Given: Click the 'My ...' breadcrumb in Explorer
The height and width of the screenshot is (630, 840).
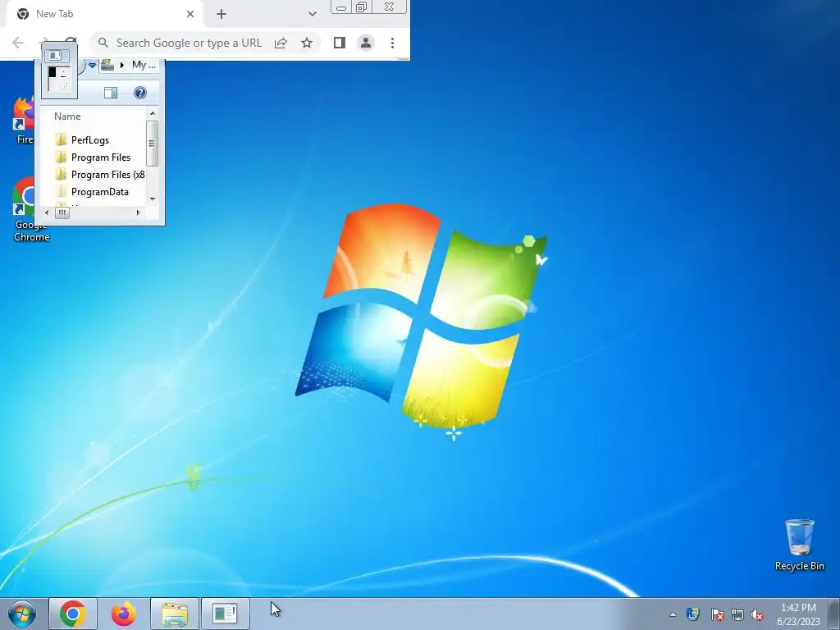Looking at the screenshot, I should [144, 65].
